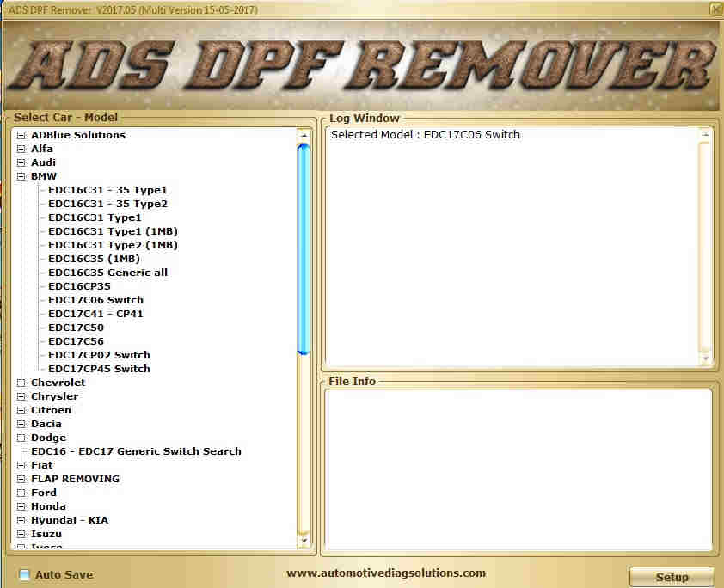Expand the FLAP REMOVING tree node
Screen dimensions: 724x588
[21, 479]
